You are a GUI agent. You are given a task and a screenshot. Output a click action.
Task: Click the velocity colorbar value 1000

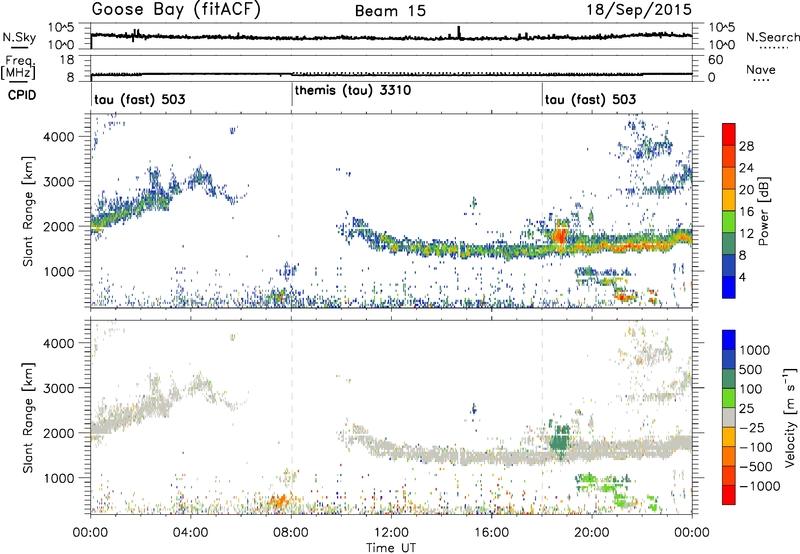[754, 350]
